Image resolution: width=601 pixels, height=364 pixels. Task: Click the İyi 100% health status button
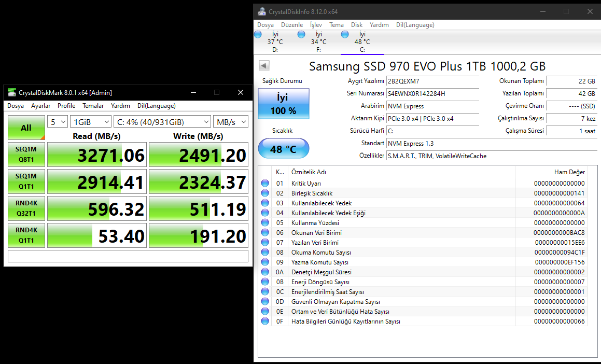coord(283,104)
